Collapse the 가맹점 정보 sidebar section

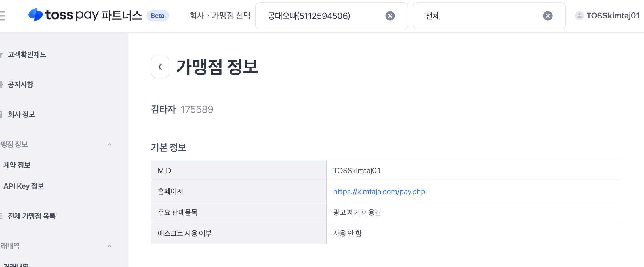tap(110, 145)
